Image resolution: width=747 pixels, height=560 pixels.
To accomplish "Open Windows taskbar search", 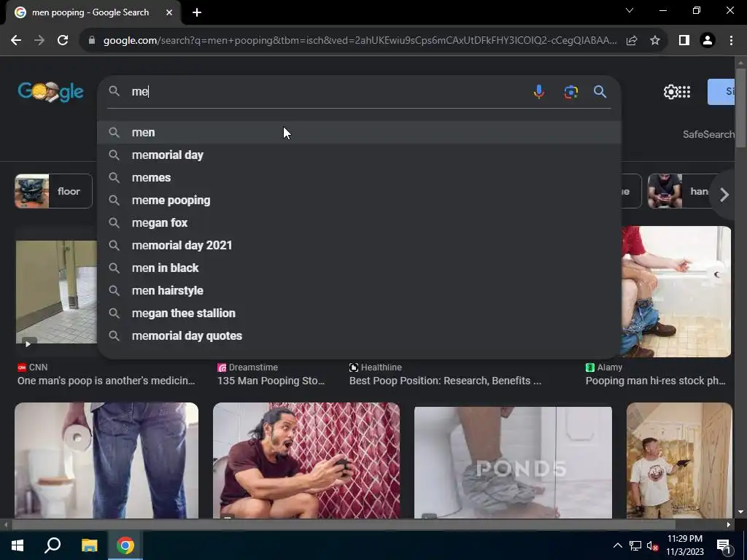I will coord(53,545).
